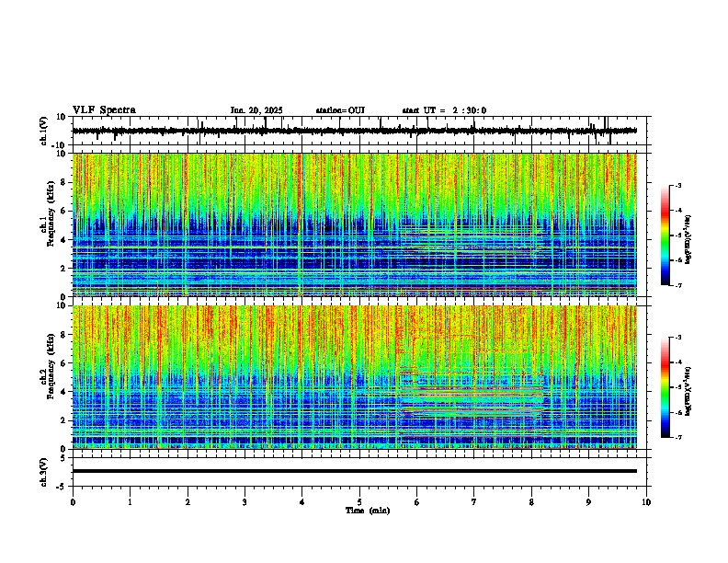Click tick label "10" on the Time axis

(x=646, y=502)
